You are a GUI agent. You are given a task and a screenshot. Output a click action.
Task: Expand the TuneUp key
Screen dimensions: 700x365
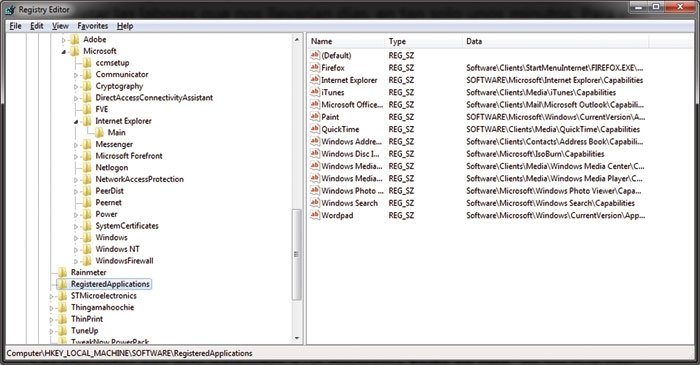pyautogui.click(x=51, y=331)
